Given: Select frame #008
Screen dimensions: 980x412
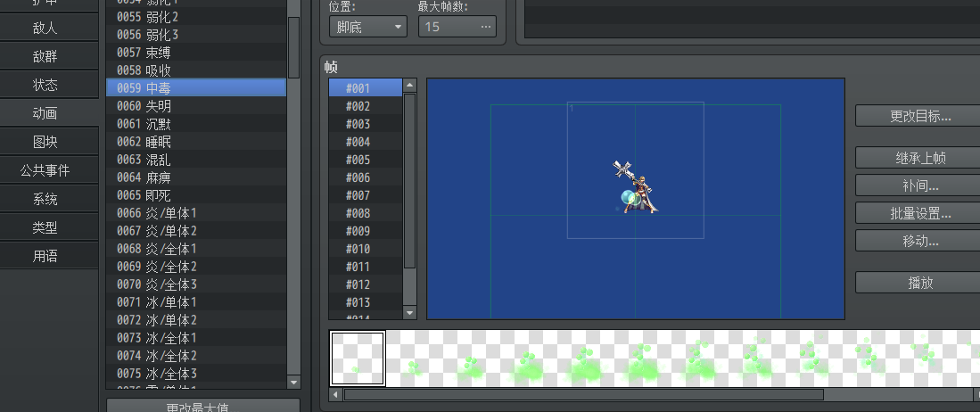Looking at the screenshot, I should click(366, 213).
